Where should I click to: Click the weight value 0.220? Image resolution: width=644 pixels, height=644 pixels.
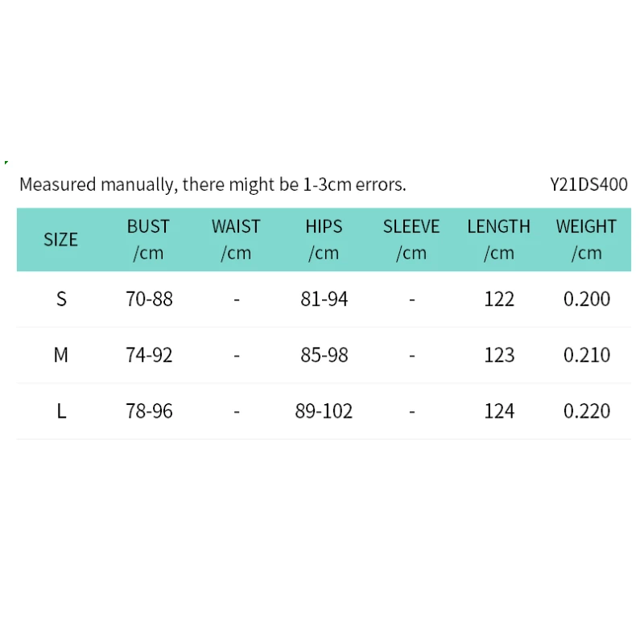587,411
